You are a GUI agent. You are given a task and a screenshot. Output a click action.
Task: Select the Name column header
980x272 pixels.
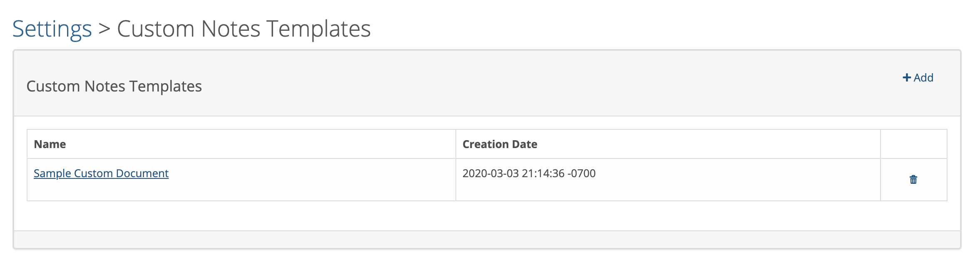click(50, 144)
